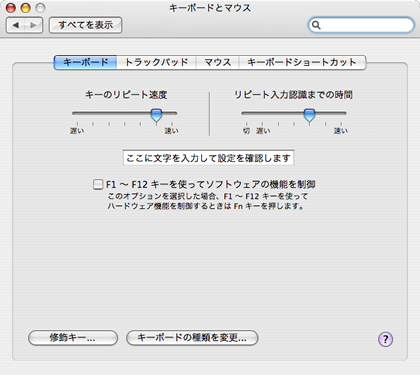Minimize the window with yellow button
420x375 pixels.
point(26,8)
